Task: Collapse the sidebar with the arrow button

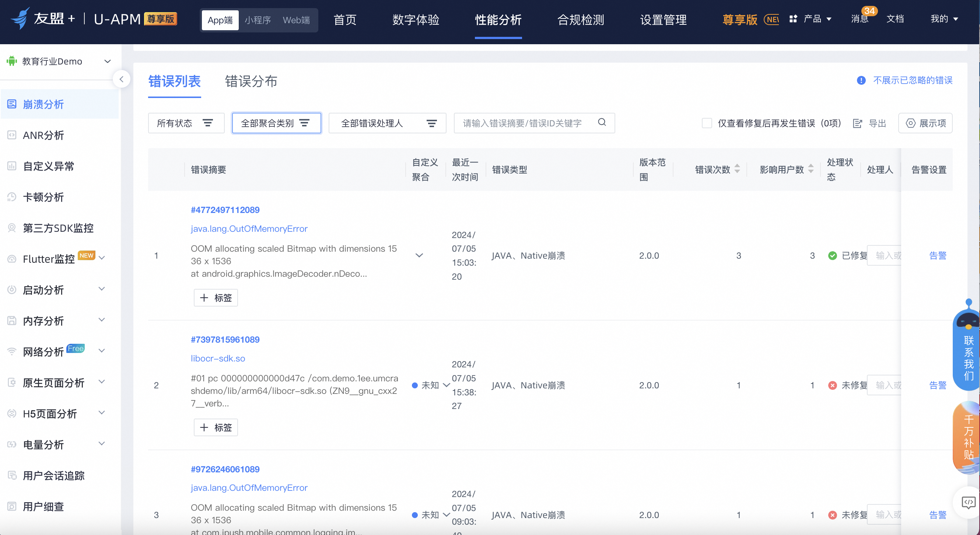Action: click(122, 79)
